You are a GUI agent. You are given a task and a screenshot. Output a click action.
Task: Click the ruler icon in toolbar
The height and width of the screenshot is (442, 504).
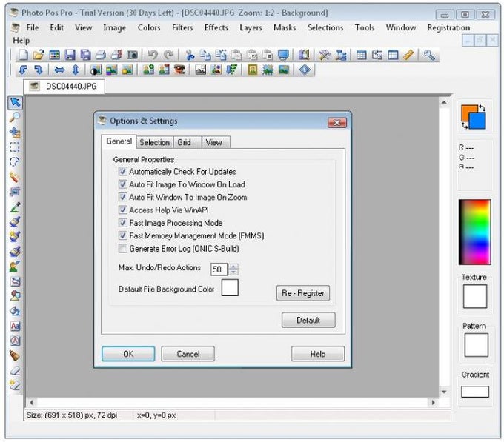pos(408,56)
